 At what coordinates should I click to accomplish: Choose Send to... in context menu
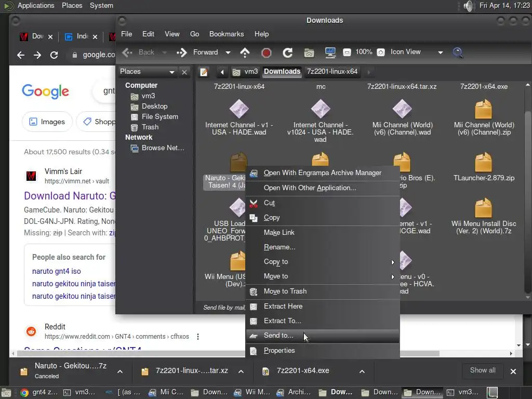click(322, 336)
